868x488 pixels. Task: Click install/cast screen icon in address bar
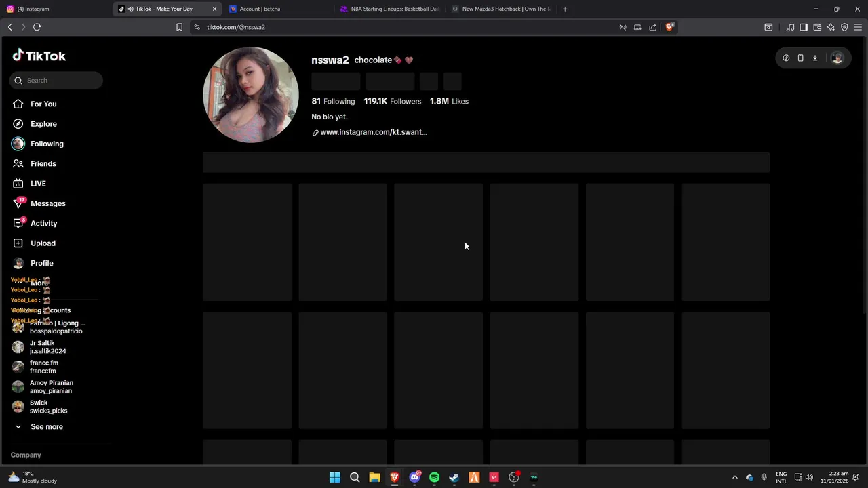click(637, 27)
